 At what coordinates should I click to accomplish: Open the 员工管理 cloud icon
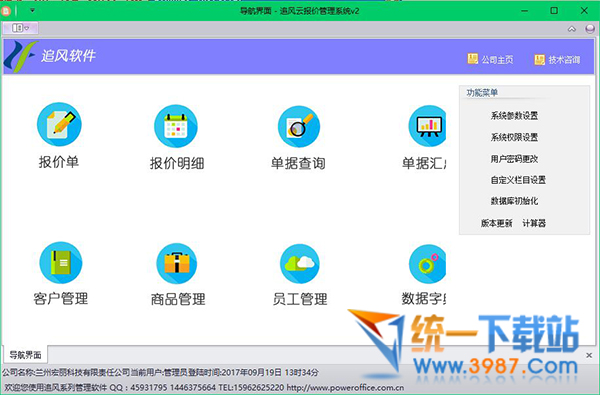[300, 264]
